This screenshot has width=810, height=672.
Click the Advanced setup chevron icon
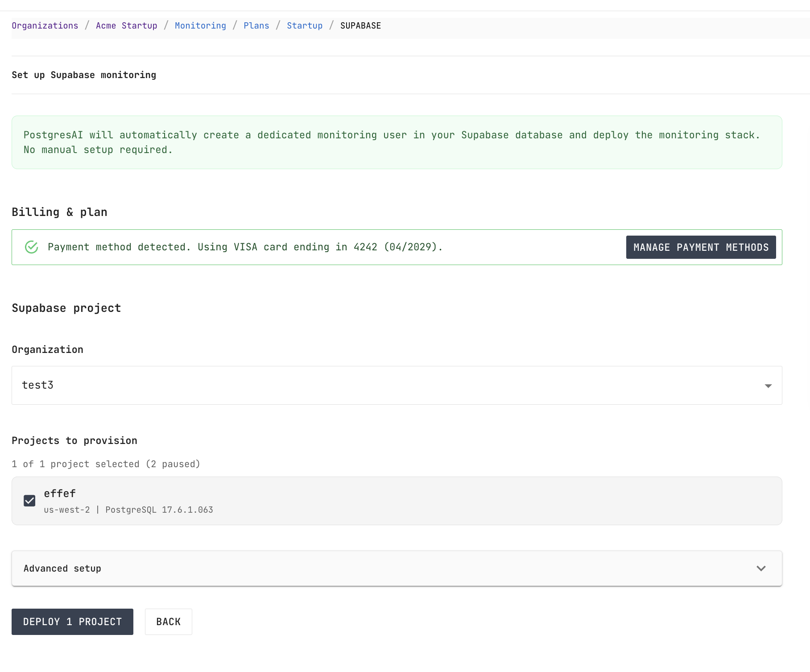pos(761,568)
